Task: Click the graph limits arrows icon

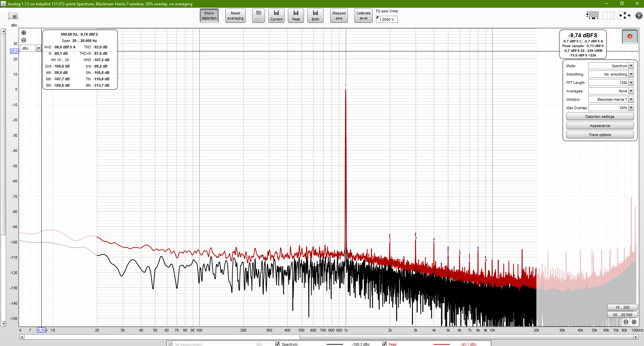Action: pyautogui.click(x=625, y=15)
